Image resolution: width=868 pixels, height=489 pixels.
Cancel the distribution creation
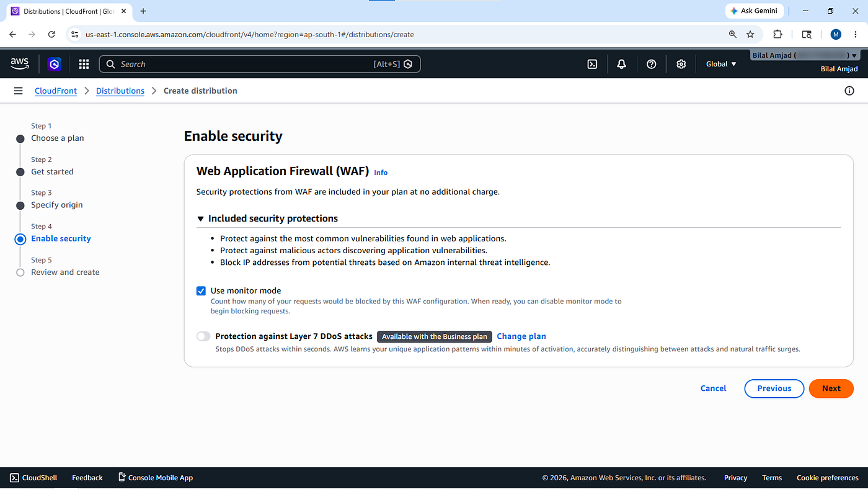click(x=713, y=388)
